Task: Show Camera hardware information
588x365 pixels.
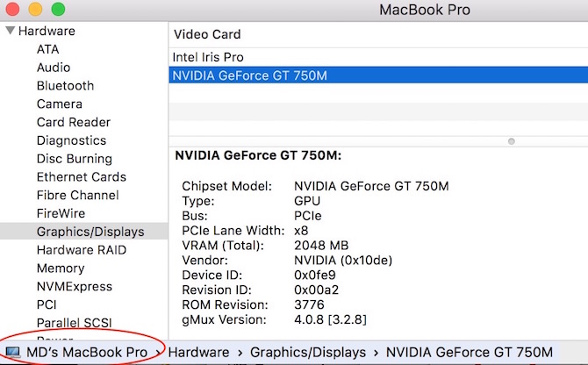Action: [60, 104]
